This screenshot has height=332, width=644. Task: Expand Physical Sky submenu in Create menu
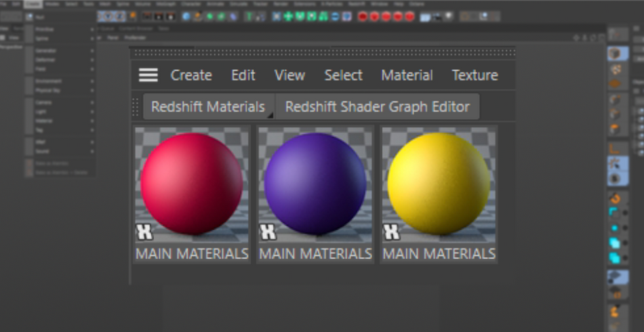coord(60,90)
